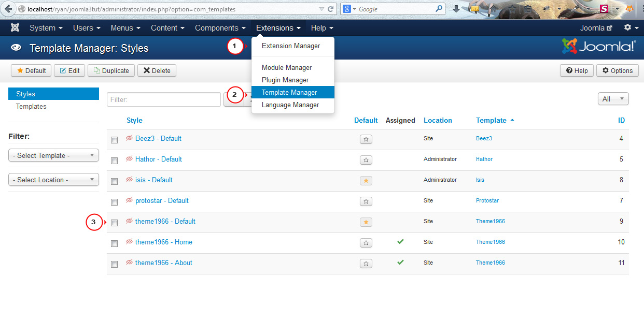Open the Select Template dropdown
The width and height of the screenshot is (644, 320).
[x=53, y=155]
